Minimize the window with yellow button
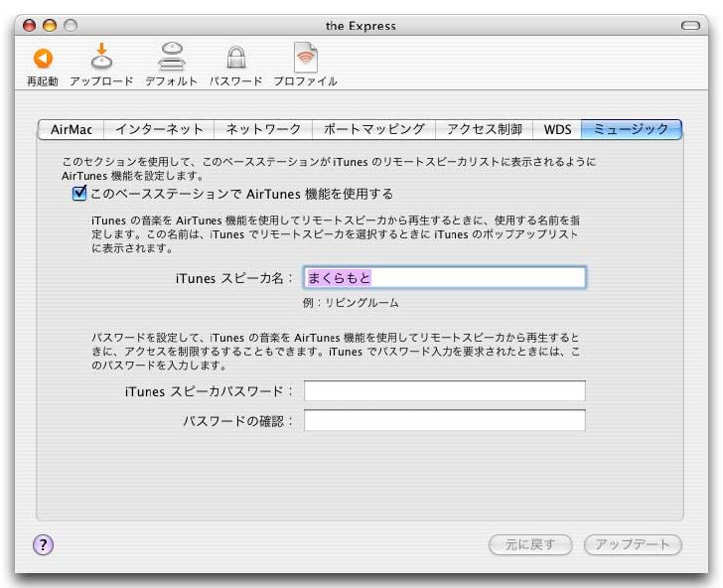723x588 pixels. tap(50, 25)
